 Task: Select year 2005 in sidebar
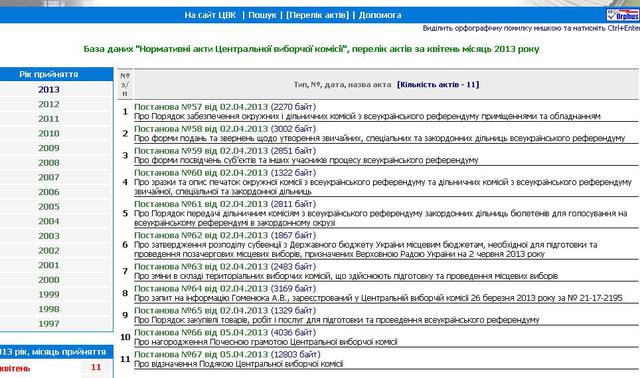pyautogui.click(x=49, y=207)
